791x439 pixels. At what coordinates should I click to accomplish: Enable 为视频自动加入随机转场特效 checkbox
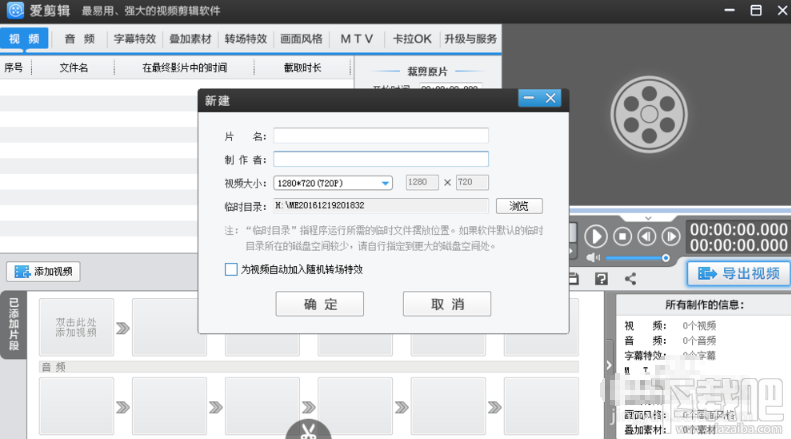pos(231,269)
